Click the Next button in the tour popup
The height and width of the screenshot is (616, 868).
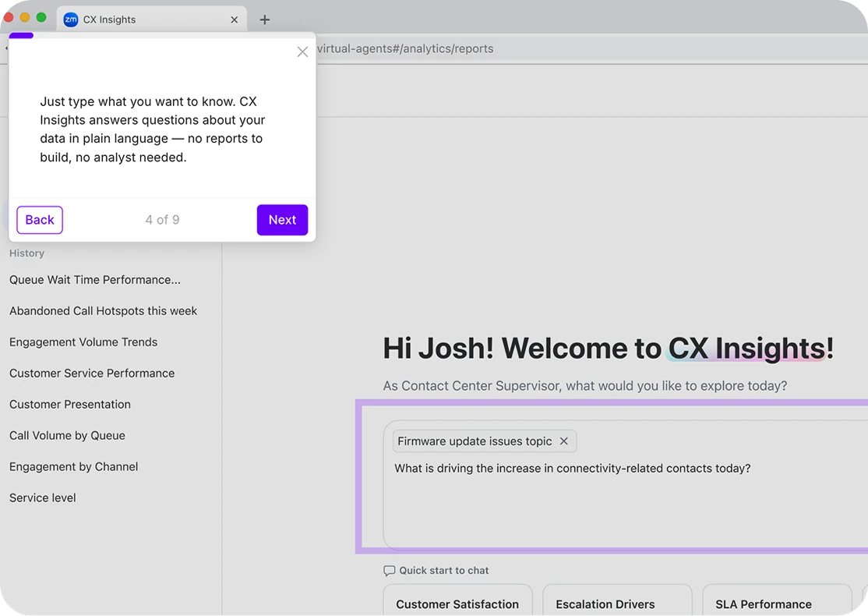tap(282, 220)
